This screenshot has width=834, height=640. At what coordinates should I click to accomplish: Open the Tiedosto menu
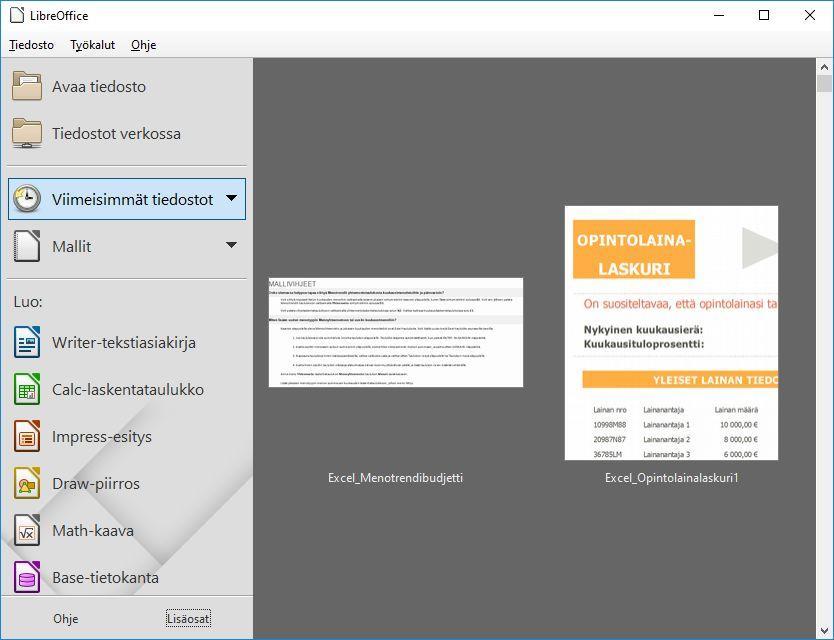pyautogui.click(x=31, y=45)
